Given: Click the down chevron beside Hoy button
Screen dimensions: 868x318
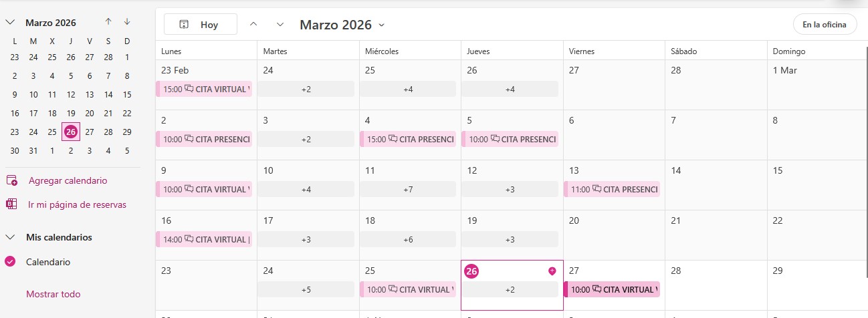Looking at the screenshot, I should pos(280,25).
